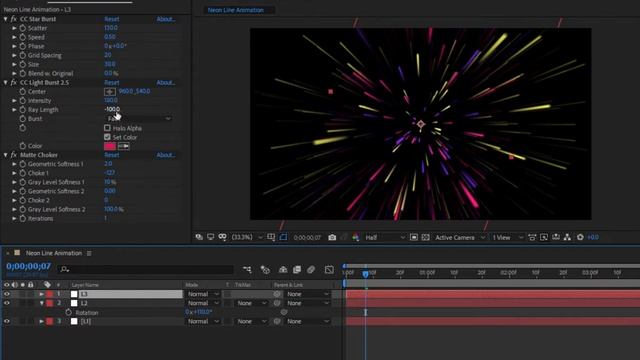640x360 pixels.
Task: Take snapshot with camera icon
Action: (x=332, y=237)
